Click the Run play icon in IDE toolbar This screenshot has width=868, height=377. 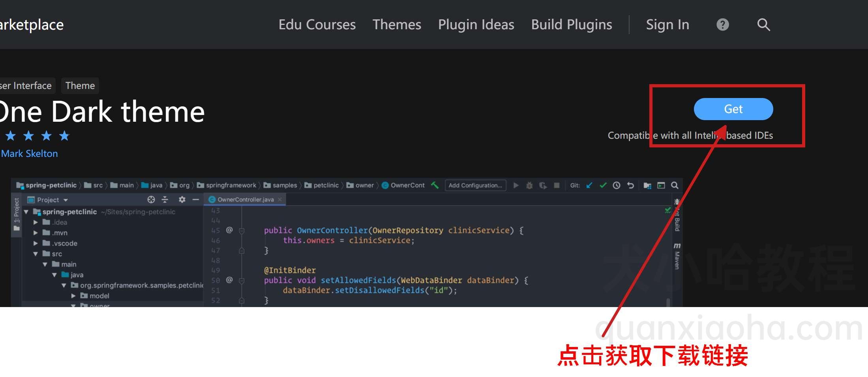pos(516,185)
